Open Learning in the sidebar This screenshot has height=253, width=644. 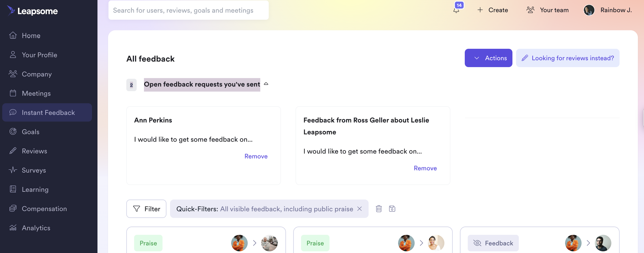[x=35, y=189]
